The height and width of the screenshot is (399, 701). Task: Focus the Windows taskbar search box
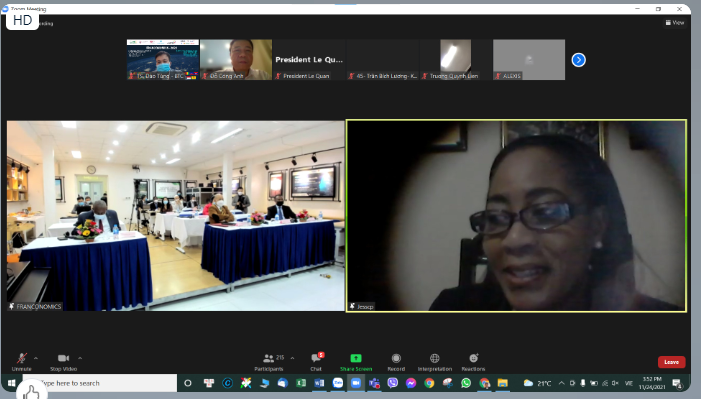coord(100,383)
